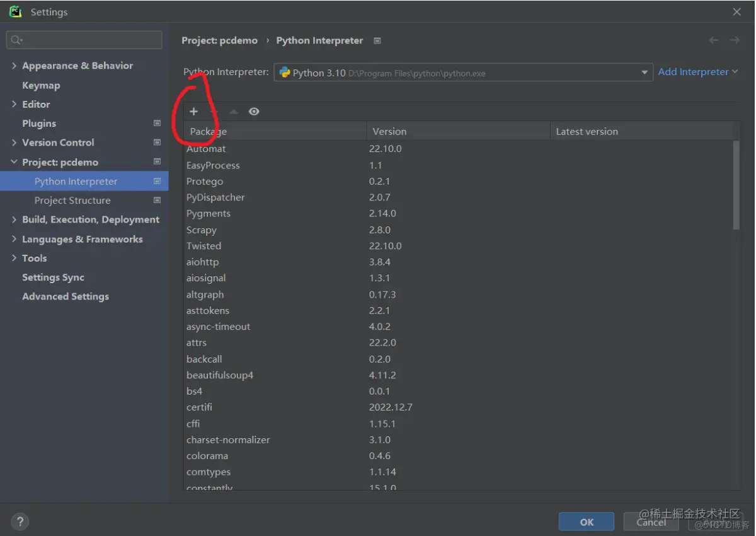
Task: Click the forward navigation arrow
Action: click(x=735, y=40)
